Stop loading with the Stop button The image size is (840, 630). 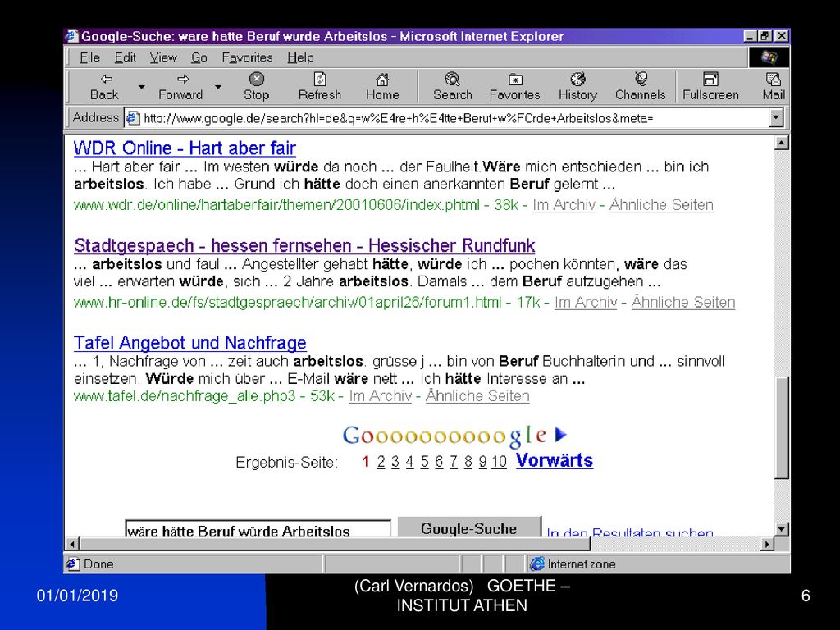(x=257, y=86)
